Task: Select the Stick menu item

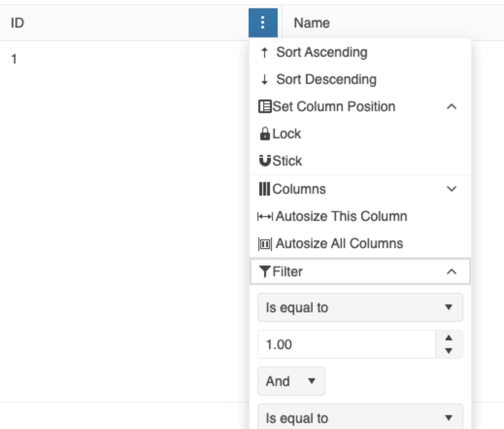Action: 288,161
